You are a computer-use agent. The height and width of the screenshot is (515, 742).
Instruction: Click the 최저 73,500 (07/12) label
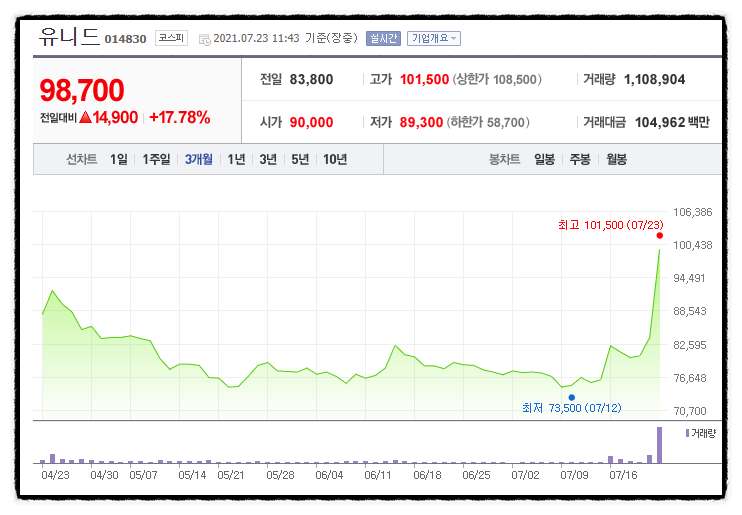(x=572, y=408)
